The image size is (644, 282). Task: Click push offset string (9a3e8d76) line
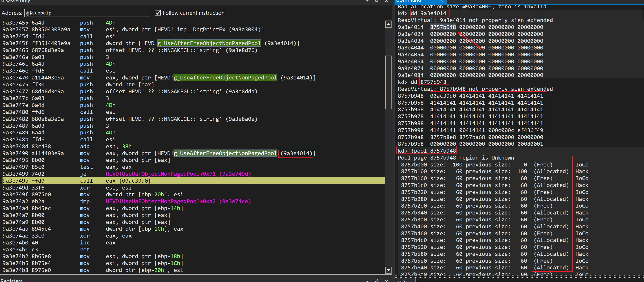[x=130, y=50]
